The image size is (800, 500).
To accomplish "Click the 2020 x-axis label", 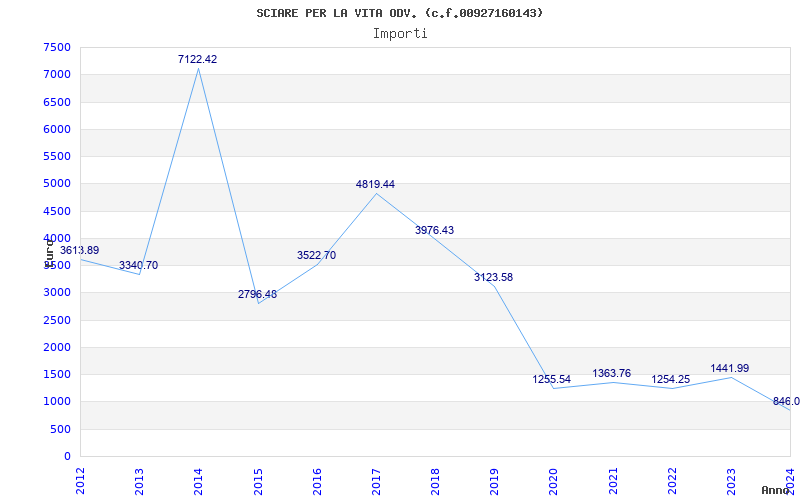I will [x=554, y=481].
